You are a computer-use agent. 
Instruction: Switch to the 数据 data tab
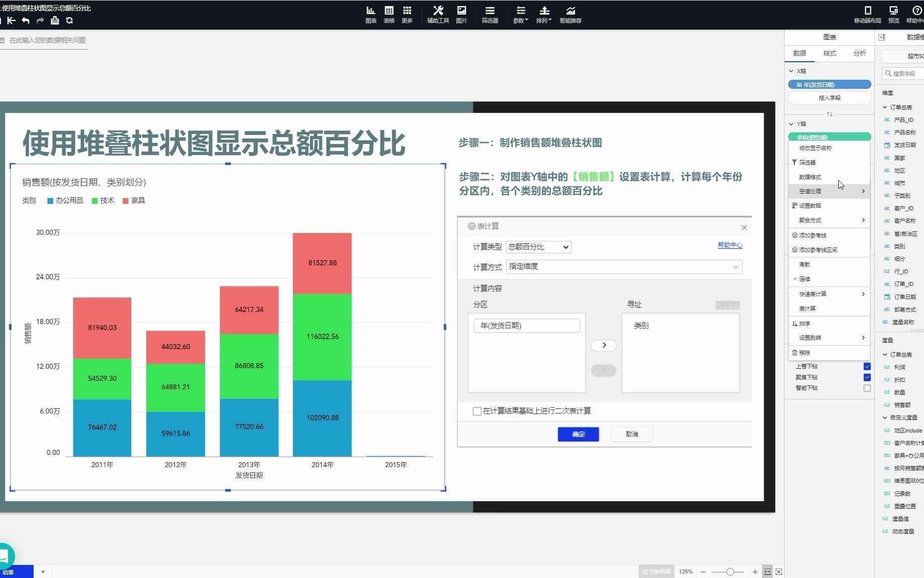coord(800,53)
